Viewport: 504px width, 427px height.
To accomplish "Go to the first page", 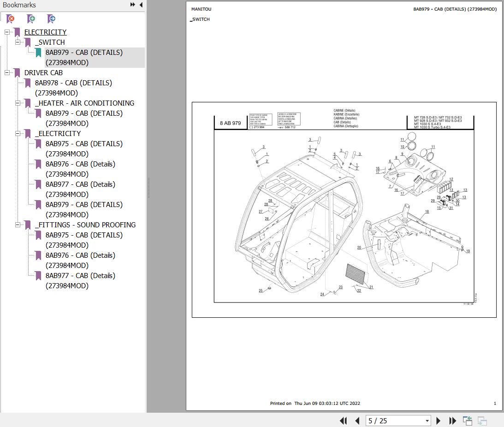I will [x=343, y=421].
